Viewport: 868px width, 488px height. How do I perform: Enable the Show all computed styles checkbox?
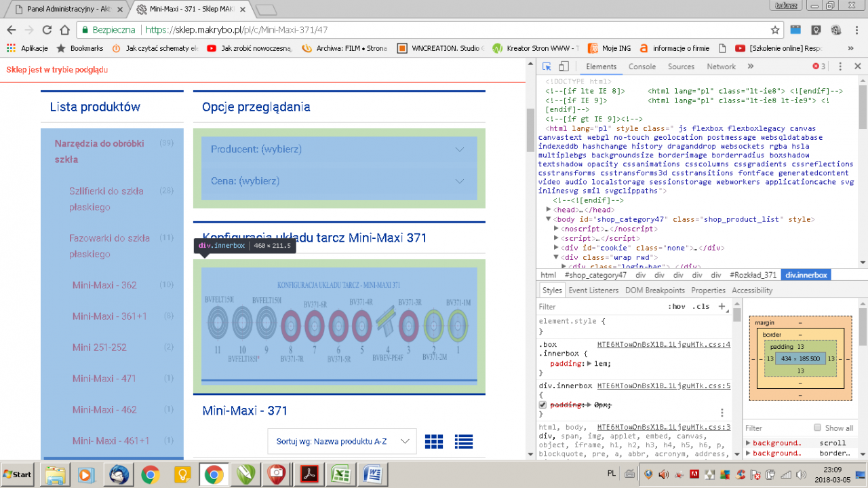tap(818, 428)
